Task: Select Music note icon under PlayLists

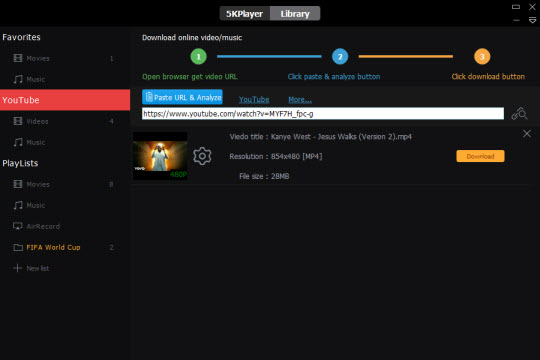Action: (18, 205)
